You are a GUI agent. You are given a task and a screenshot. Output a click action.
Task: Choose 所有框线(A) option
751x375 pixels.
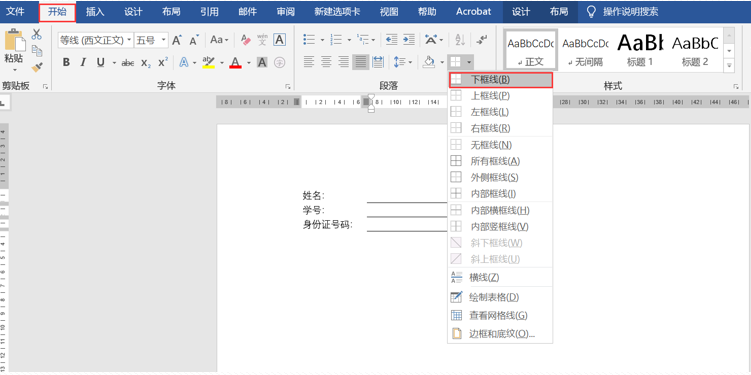500,161
